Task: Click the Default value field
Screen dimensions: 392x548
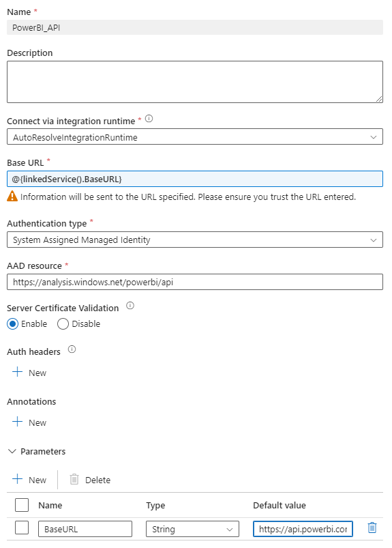Action: (x=303, y=529)
